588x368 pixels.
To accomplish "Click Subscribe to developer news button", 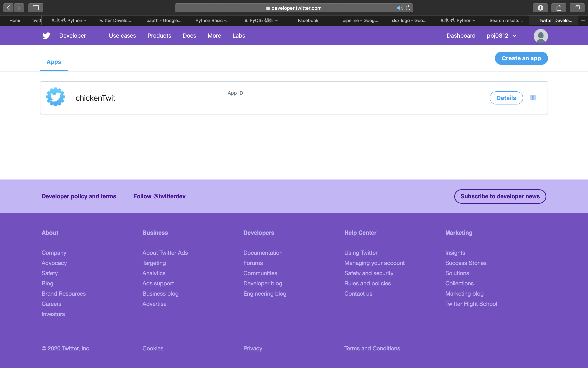I will pos(500,196).
